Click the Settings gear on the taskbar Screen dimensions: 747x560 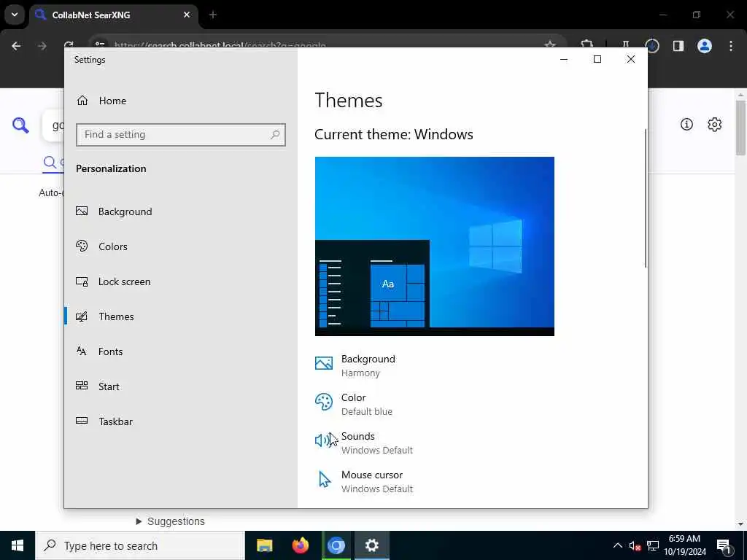click(x=371, y=545)
